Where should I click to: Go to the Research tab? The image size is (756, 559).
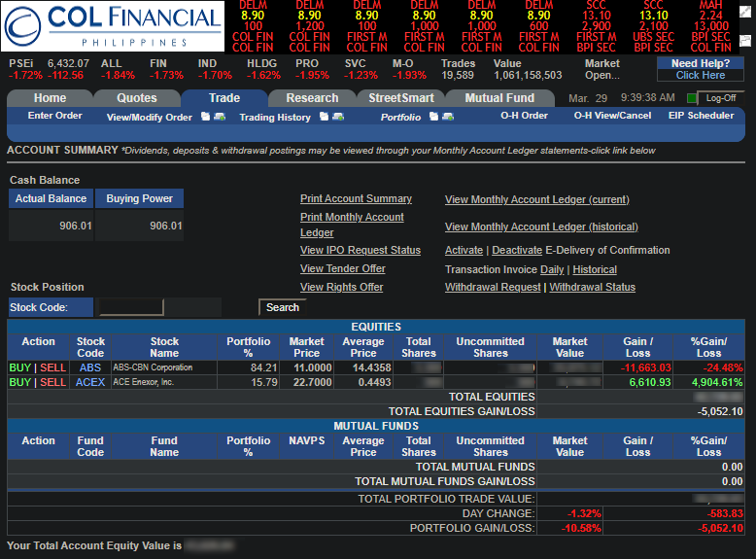click(313, 98)
